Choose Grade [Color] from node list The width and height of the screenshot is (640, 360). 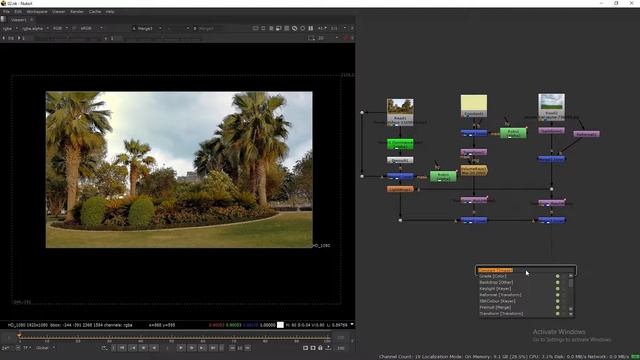click(x=493, y=276)
